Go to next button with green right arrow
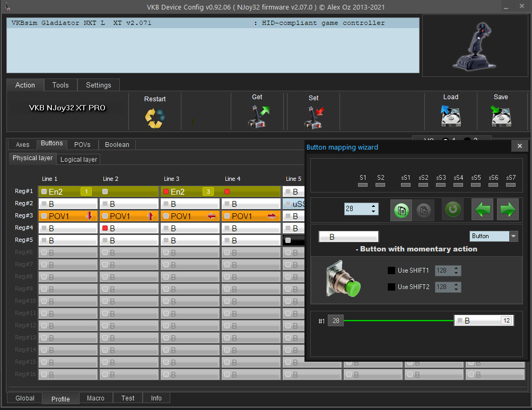Image resolution: width=532 pixels, height=410 pixels. (x=508, y=210)
